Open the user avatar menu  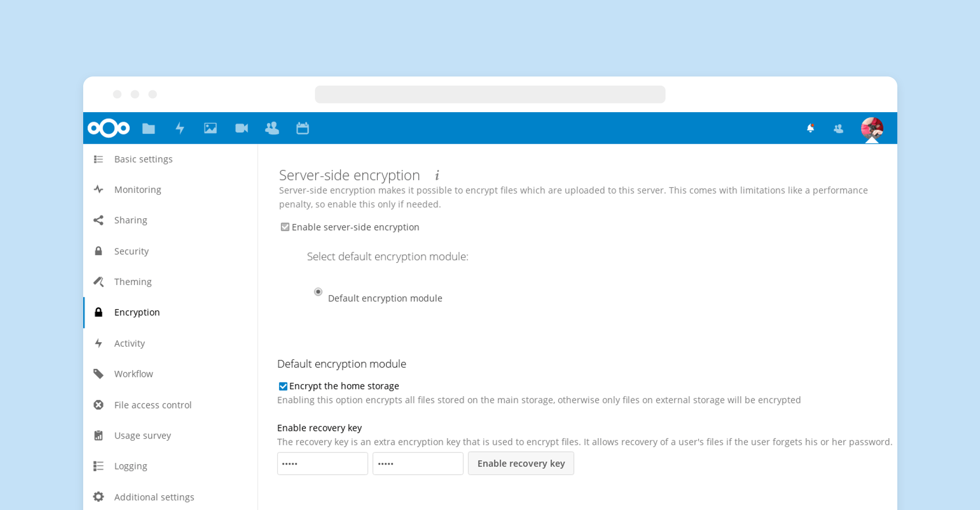pos(872,129)
